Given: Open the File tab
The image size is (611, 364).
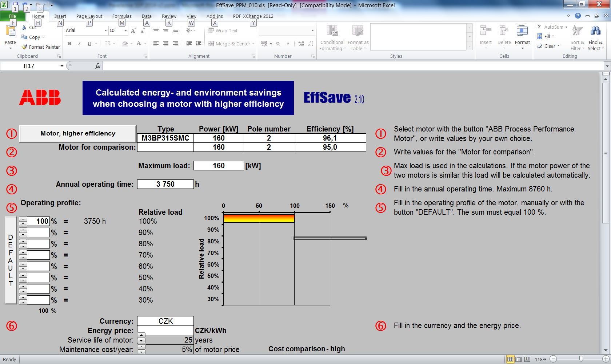Looking at the screenshot, I should pyautogui.click(x=13, y=16).
